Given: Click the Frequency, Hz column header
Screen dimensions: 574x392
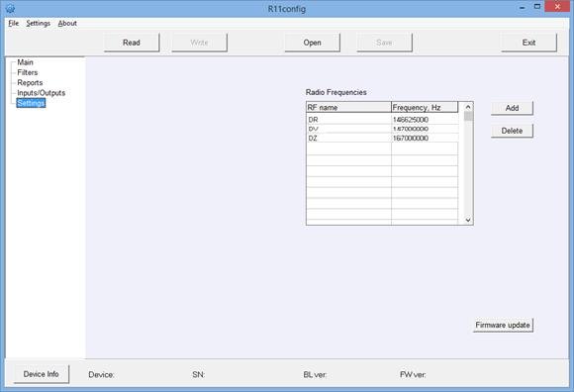Looking at the screenshot, I should (x=425, y=107).
